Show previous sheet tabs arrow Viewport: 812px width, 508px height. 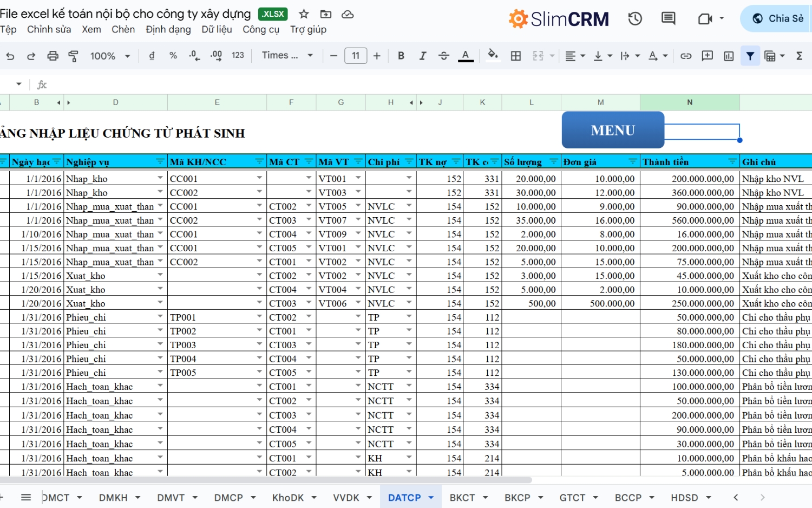tap(736, 497)
